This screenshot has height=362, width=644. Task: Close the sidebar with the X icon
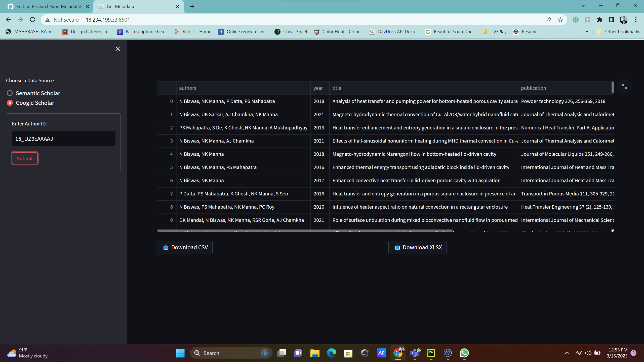point(117,49)
